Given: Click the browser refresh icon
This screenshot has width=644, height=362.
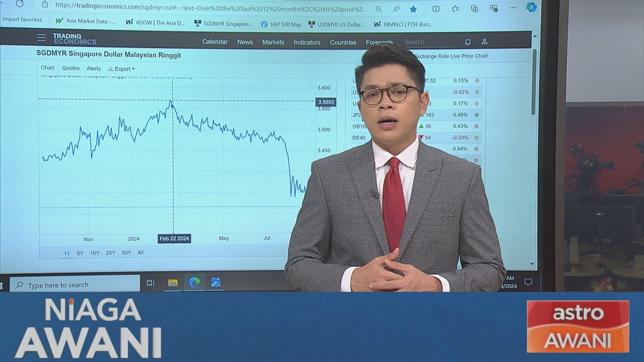Looking at the screenshot, I should pos(20,4).
